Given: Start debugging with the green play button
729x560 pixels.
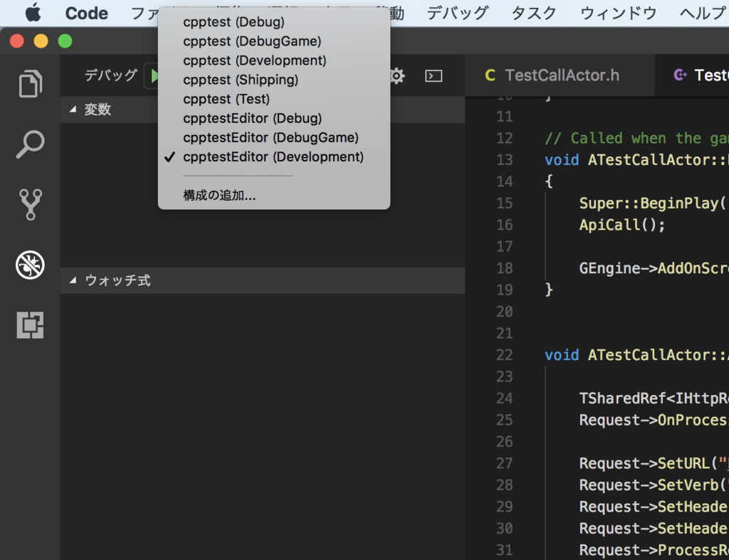Looking at the screenshot, I should point(154,75).
